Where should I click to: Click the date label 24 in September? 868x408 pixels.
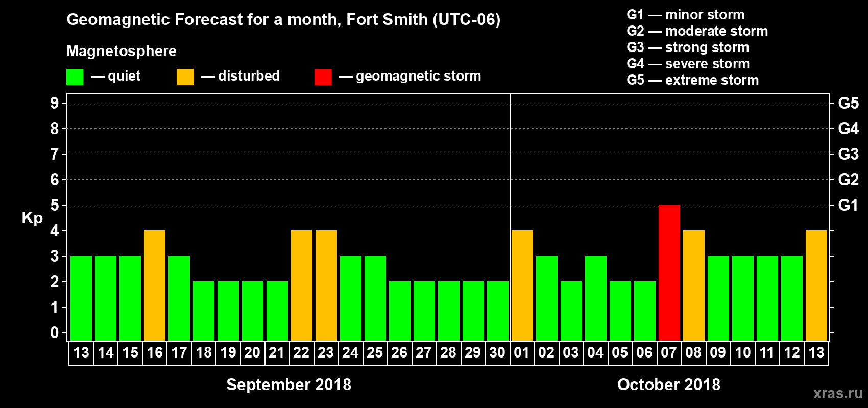[x=350, y=352]
